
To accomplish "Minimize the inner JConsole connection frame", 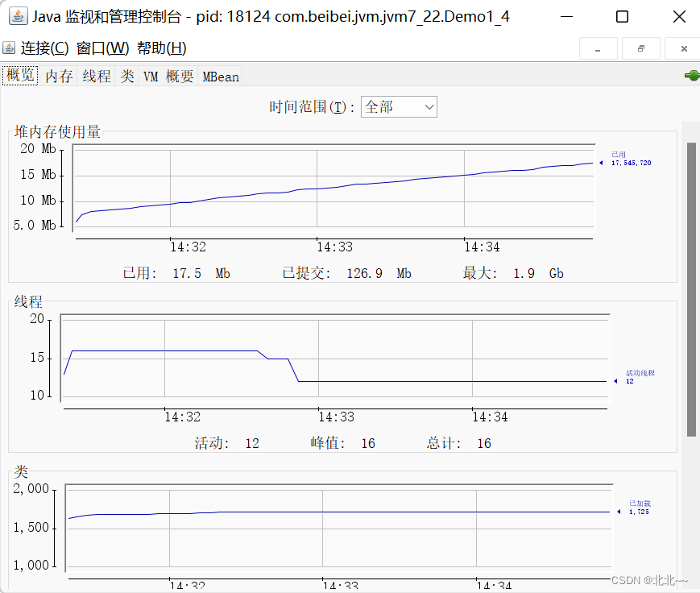I will 598,48.
